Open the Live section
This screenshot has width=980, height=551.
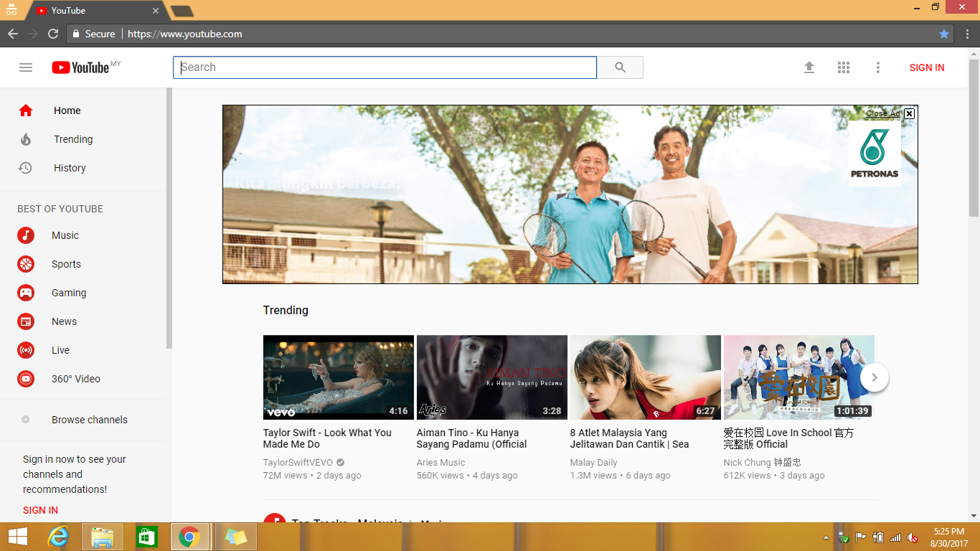coord(60,350)
